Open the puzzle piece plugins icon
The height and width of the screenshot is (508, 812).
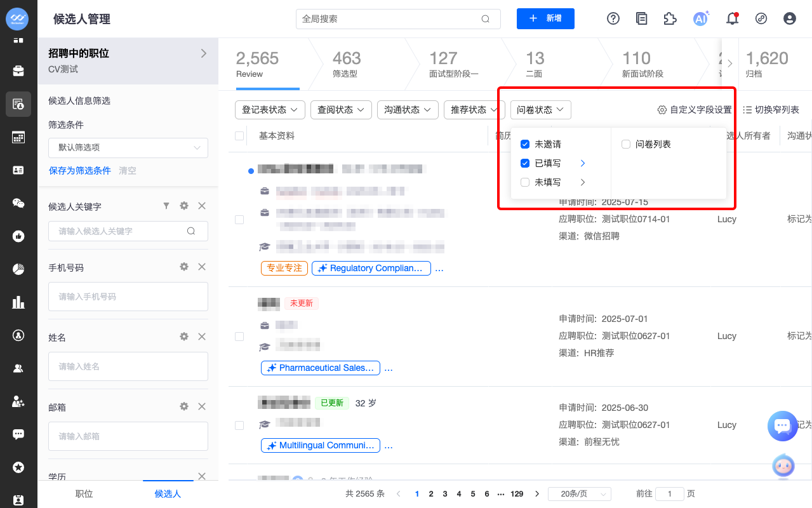tap(670, 18)
